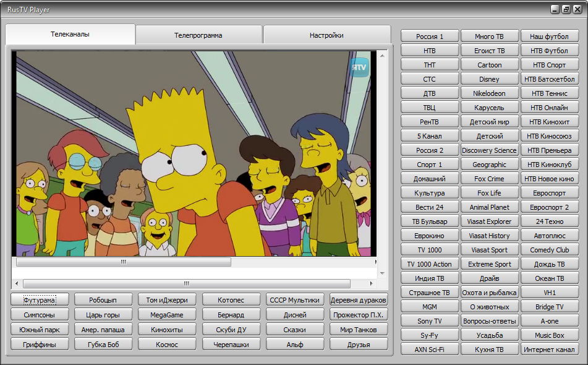The width and height of the screenshot is (588, 365).
Task: Open the VH1 channel
Action: (550, 293)
